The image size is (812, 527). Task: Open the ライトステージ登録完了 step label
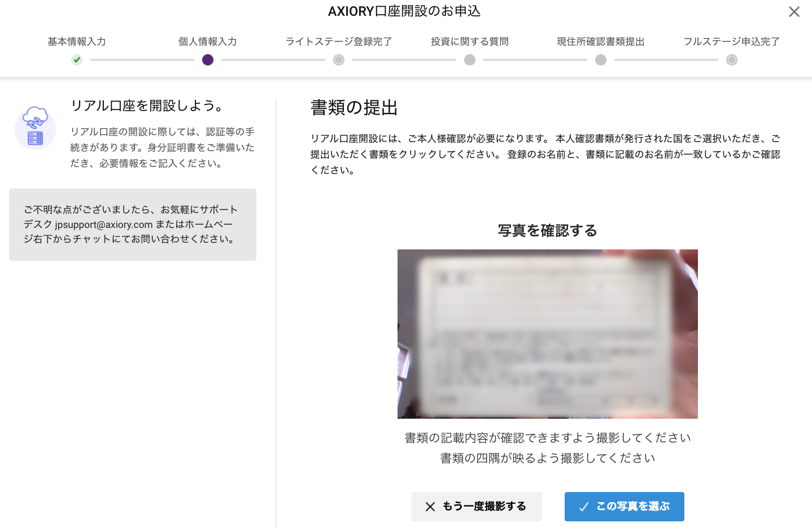(339, 42)
